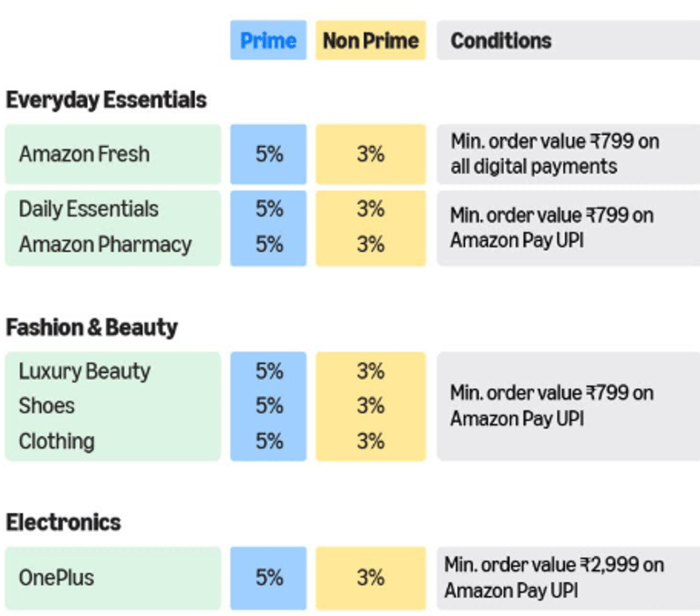This screenshot has height=616, width=700.
Task: Click the Luxury Beauty category
Action: coord(84,371)
